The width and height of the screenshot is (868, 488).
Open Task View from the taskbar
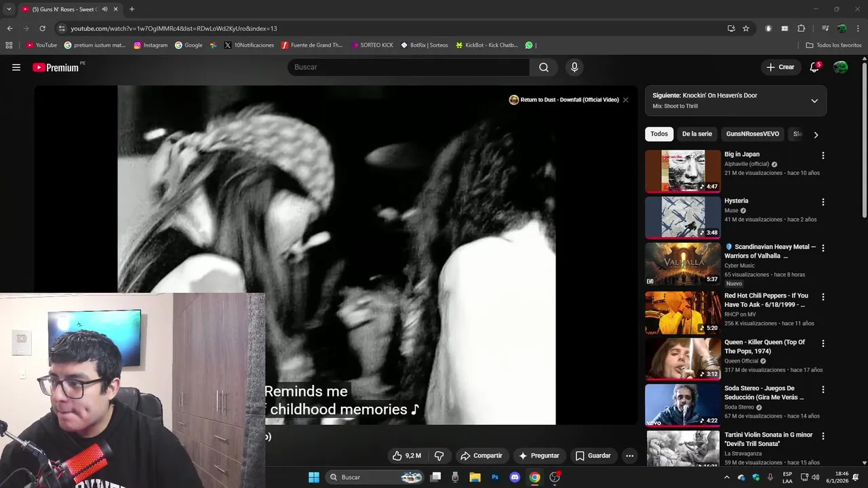pos(436,477)
